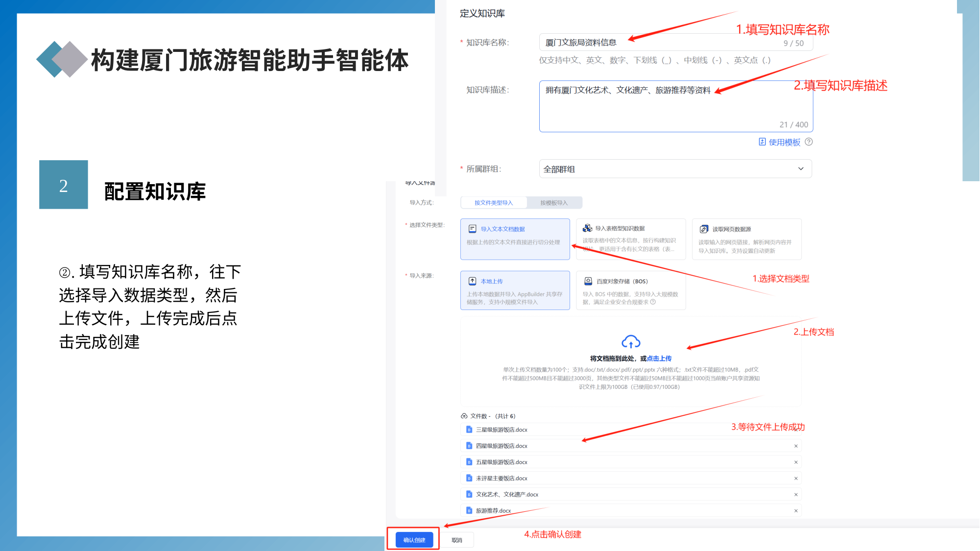Image resolution: width=980 pixels, height=551 pixels.
Task: Click the 点击上传 link
Action: (x=659, y=359)
